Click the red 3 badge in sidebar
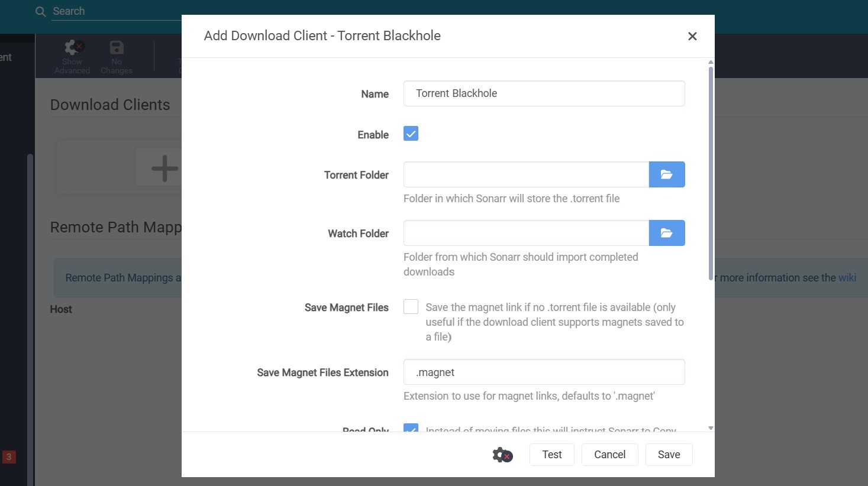Viewport: 868px width, 486px height. pyautogui.click(x=9, y=456)
